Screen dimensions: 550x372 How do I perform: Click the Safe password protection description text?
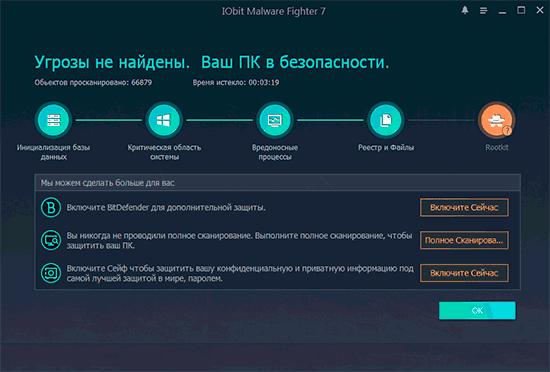240,273
